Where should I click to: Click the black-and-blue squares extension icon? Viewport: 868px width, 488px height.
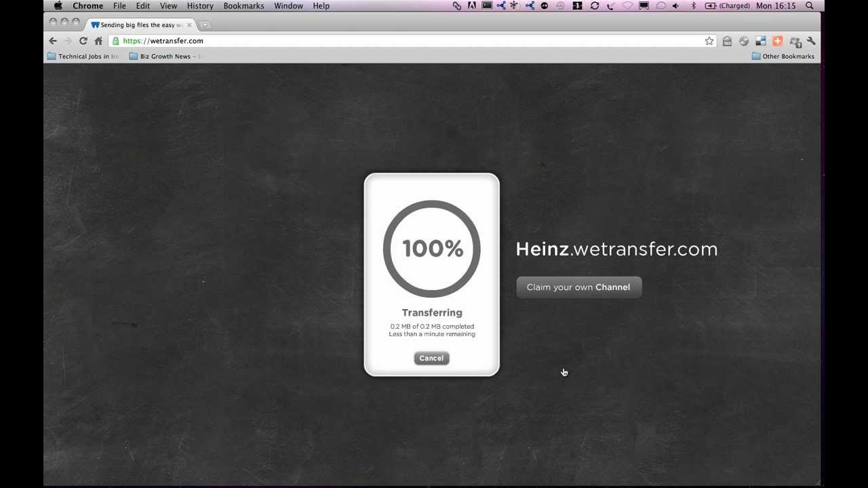(760, 41)
